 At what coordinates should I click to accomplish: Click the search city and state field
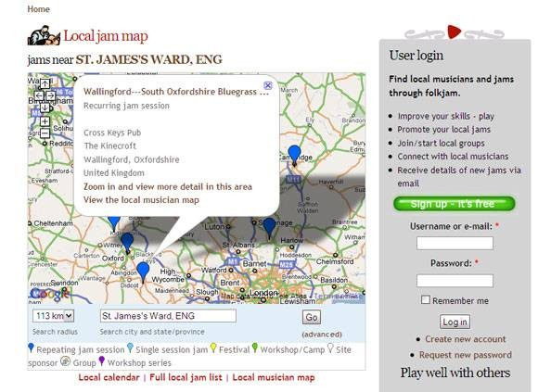click(x=168, y=316)
